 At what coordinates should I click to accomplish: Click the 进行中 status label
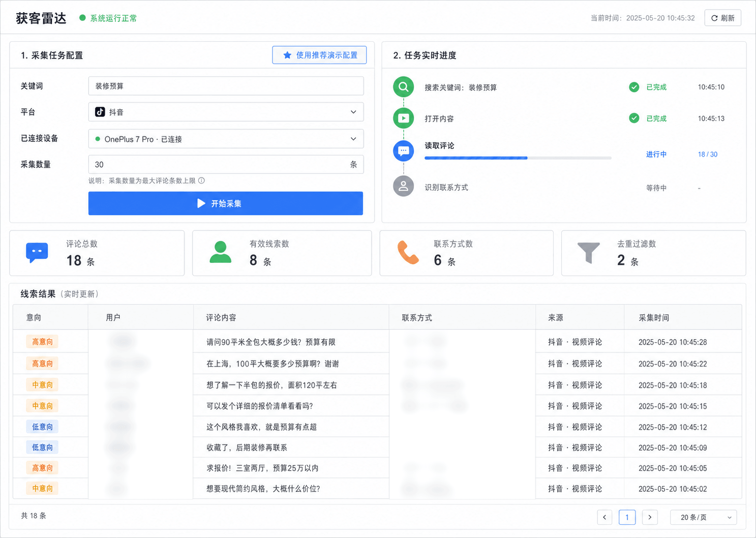tap(656, 155)
